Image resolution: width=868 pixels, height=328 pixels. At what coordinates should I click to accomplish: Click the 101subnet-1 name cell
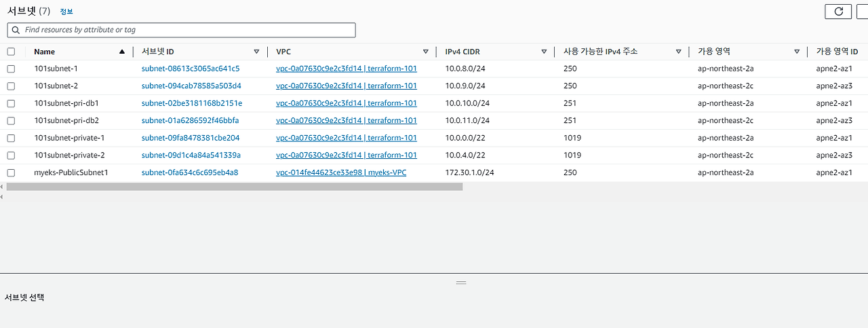coord(56,69)
